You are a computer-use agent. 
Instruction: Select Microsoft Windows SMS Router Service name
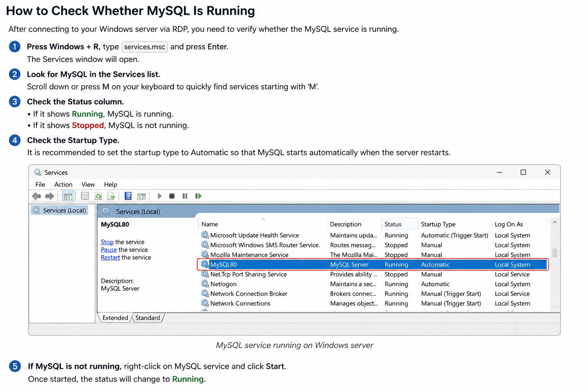click(265, 245)
